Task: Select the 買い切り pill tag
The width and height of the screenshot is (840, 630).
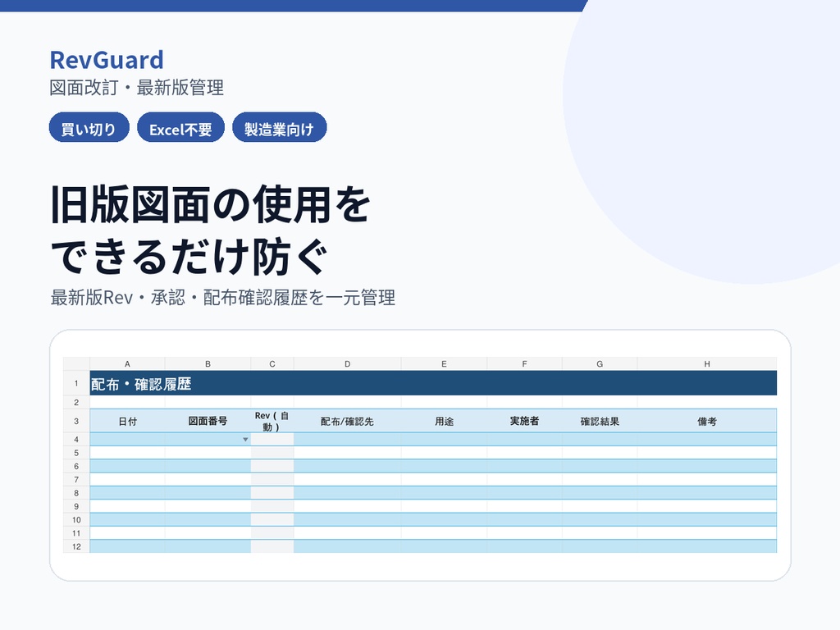Action: [89, 127]
